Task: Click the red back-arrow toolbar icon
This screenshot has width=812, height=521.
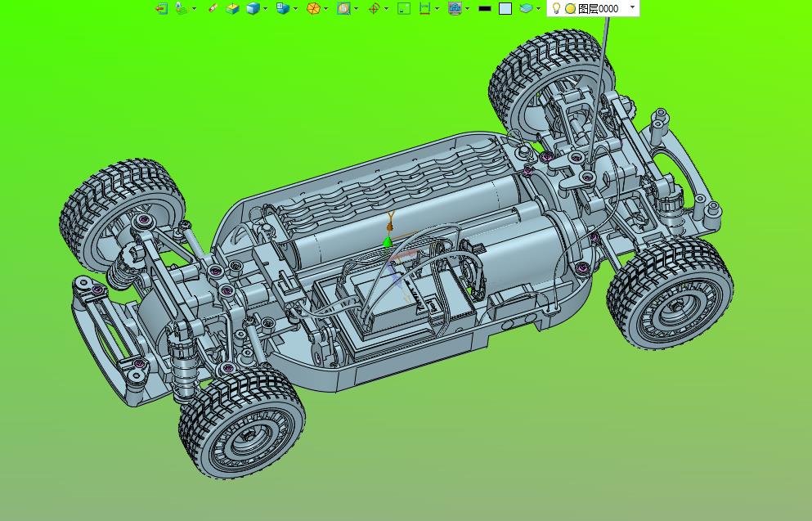Action: click(x=162, y=8)
